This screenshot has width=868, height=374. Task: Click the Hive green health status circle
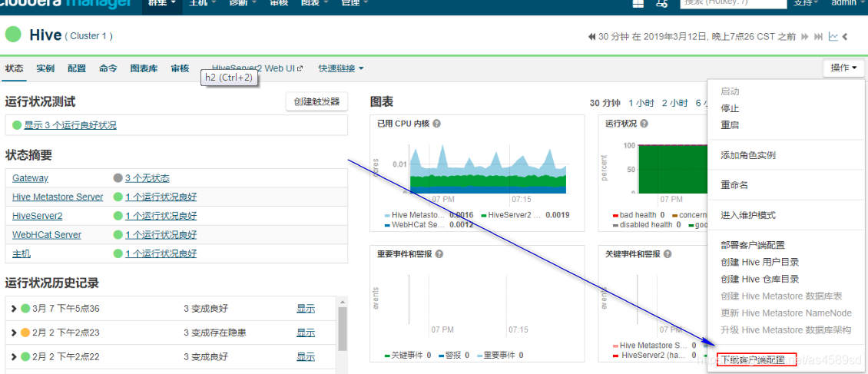[x=13, y=35]
